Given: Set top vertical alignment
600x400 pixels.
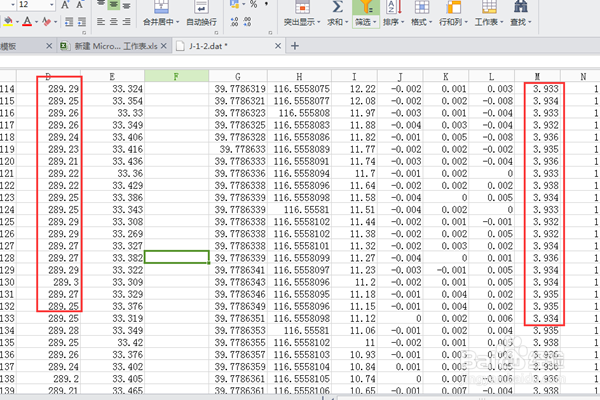Looking at the screenshot, I should [101, 4].
